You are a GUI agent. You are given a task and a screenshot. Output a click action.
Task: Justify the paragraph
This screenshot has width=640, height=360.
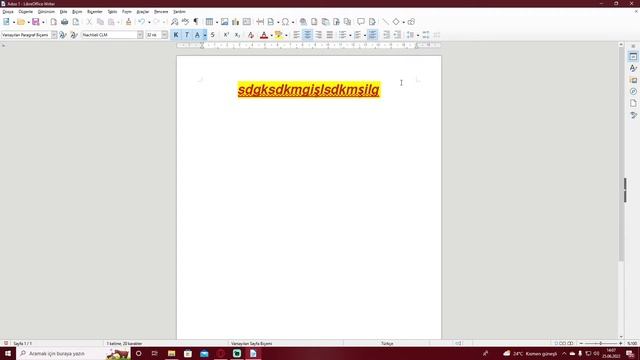(329, 35)
